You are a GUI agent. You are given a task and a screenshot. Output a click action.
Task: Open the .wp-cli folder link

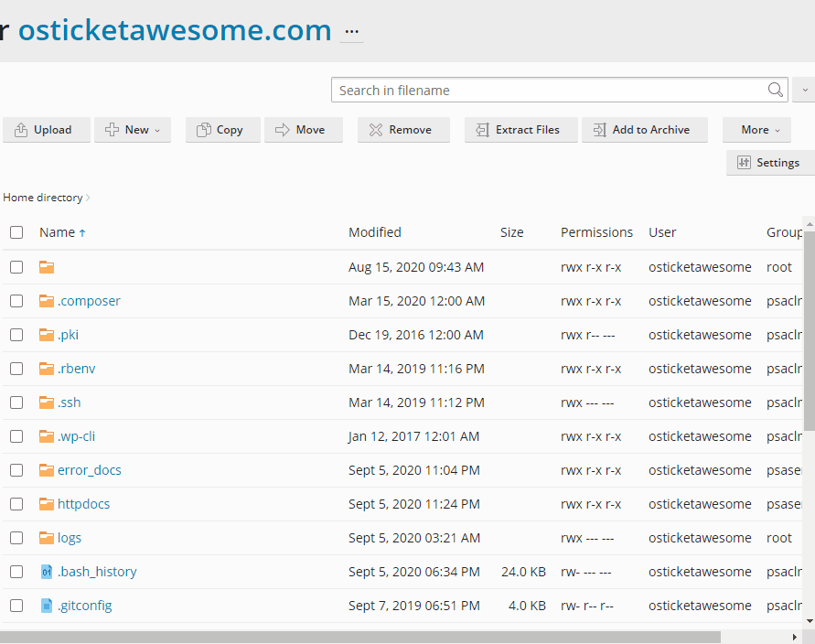click(x=77, y=436)
